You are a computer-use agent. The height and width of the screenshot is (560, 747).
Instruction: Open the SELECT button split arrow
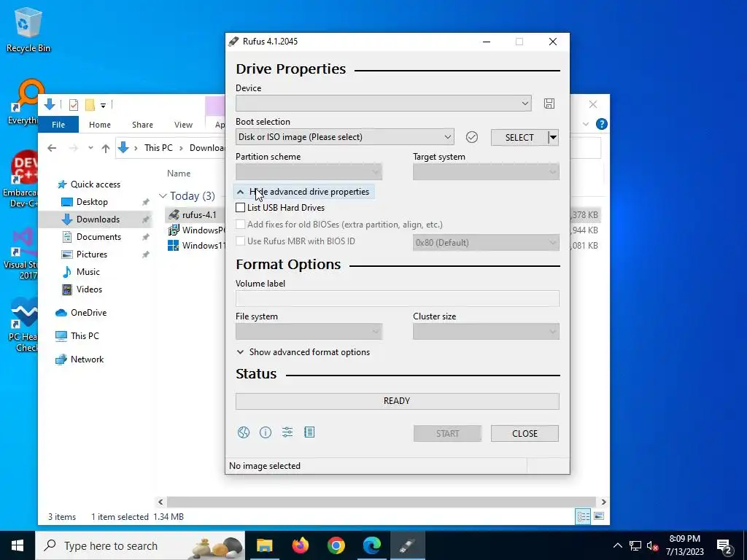553,138
